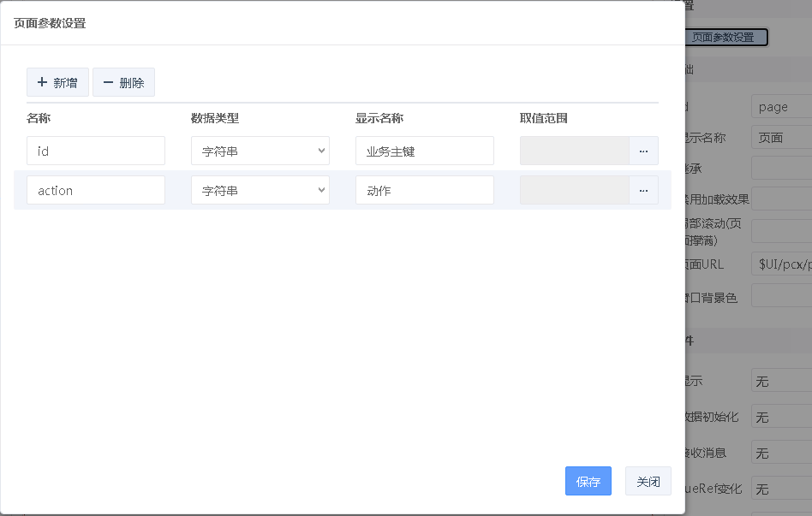Image resolution: width=812 pixels, height=516 pixels.
Task: Click the name field containing "action"
Action: [95, 190]
